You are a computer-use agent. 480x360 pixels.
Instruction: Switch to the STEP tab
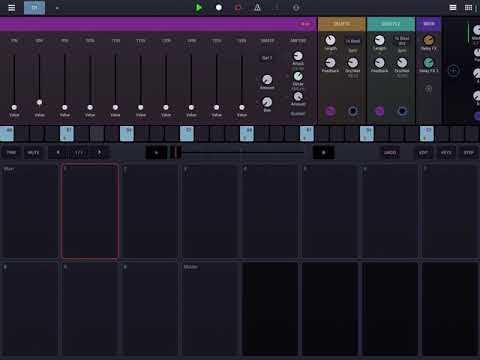469,153
